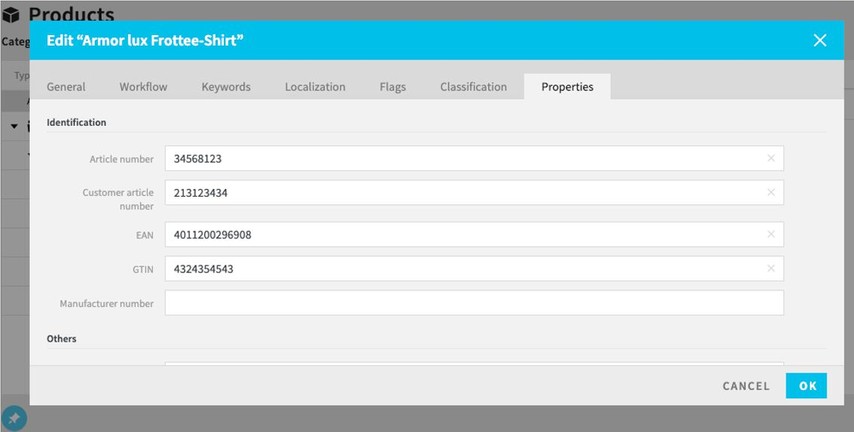
Task: Clear the EAN field value
Action: click(x=771, y=234)
